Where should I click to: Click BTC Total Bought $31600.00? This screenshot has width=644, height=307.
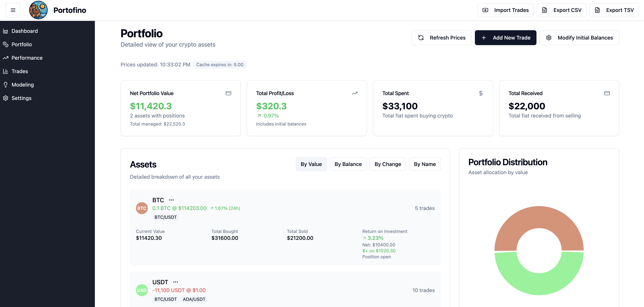(225, 238)
